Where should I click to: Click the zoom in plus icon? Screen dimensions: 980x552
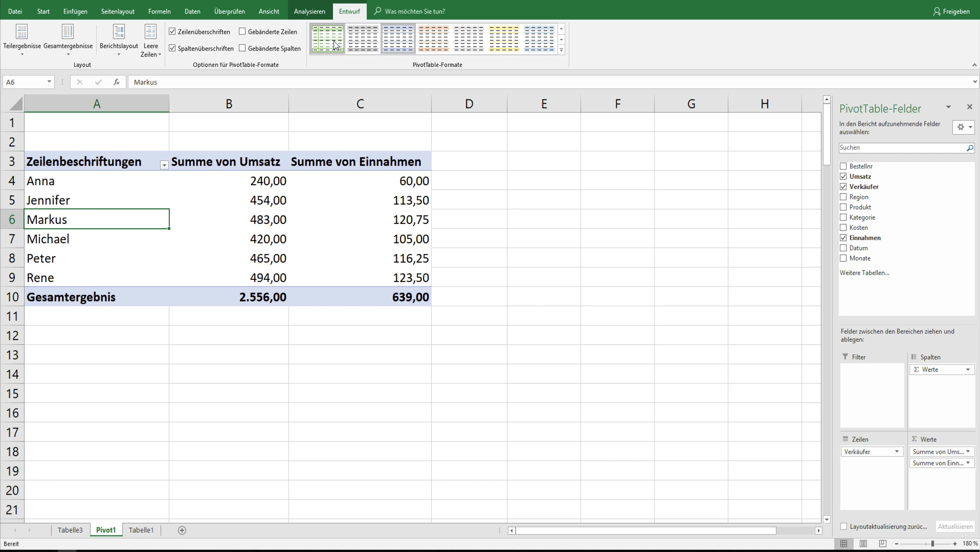pos(955,544)
